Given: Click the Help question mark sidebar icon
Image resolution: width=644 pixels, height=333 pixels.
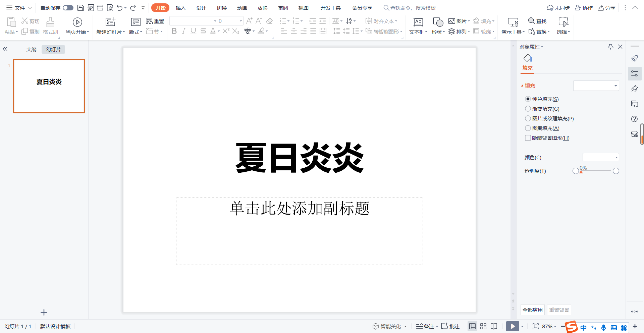Looking at the screenshot, I should pyautogui.click(x=634, y=119).
